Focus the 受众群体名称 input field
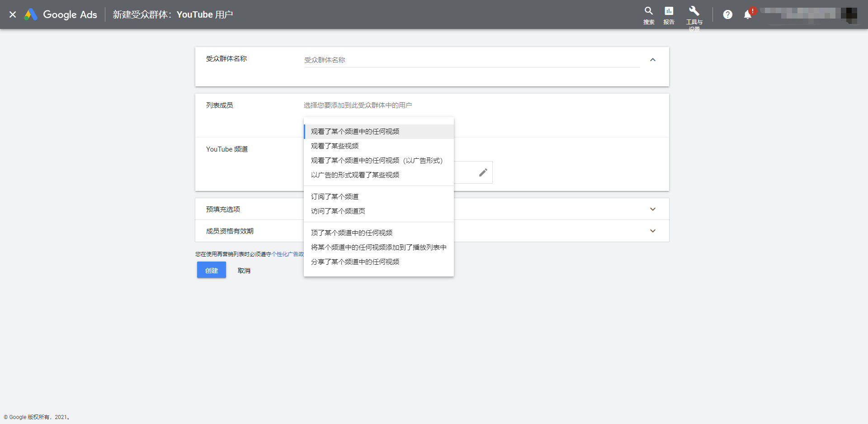Screen dimensions: 868x424 (472, 60)
